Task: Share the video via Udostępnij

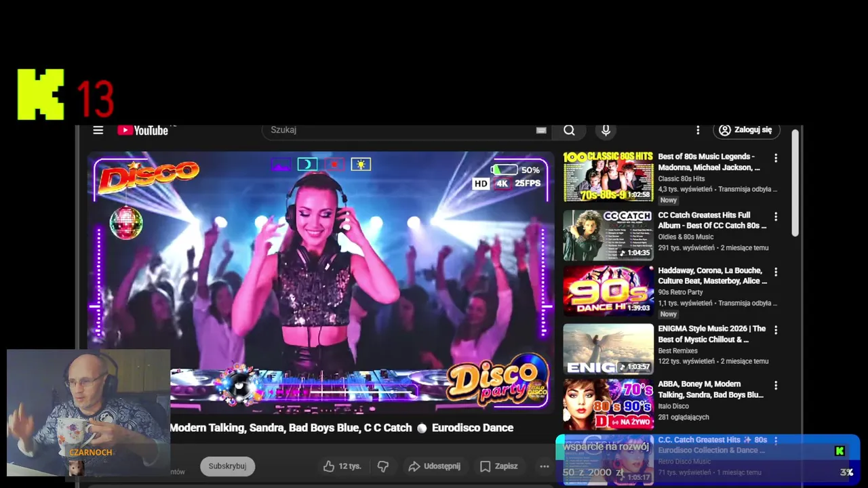Action: pos(434,466)
